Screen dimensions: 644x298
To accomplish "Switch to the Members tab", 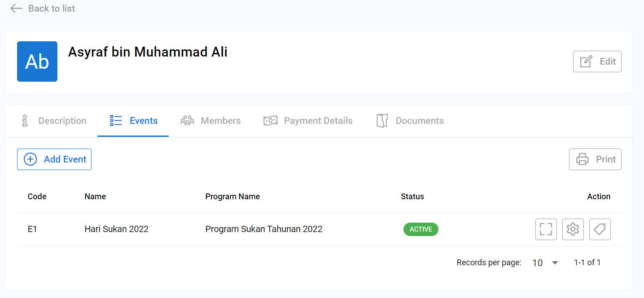I will pos(210,121).
